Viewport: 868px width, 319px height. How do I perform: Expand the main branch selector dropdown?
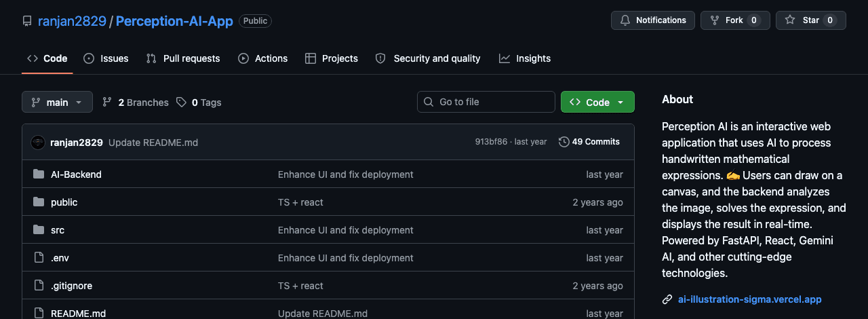pos(57,102)
